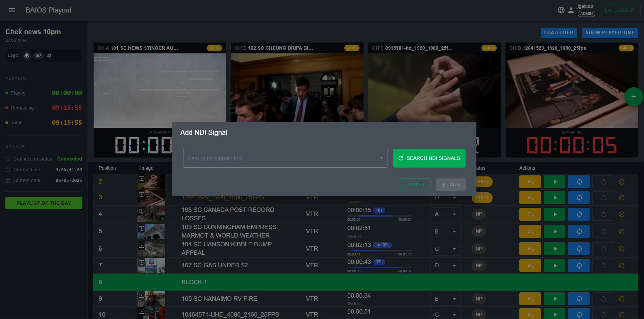Click blue sync button for Nanaimo RV Fire row

coord(579,299)
